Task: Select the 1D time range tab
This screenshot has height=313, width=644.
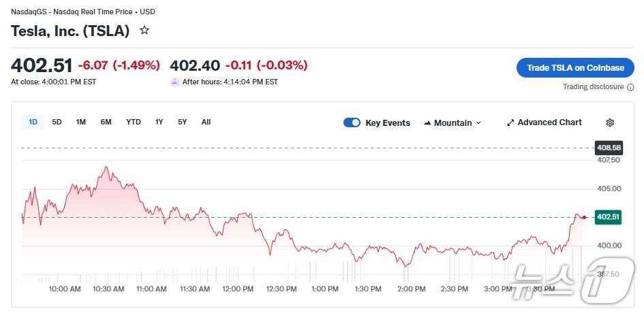Action: point(33,122)
